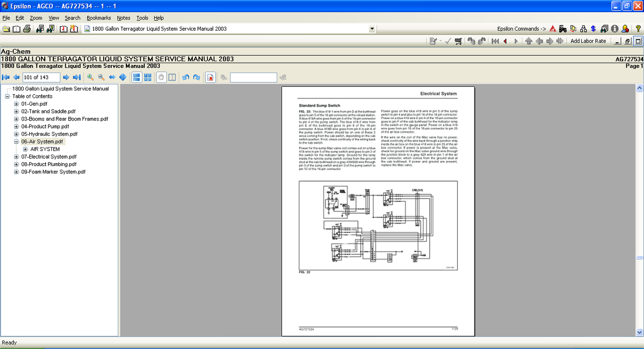Image resolution: width=644 pixels, height=349 pixels.
Task: Expand 03-Booms and Rear Boom Frames.pdf
Action: (x=16, y=119)
